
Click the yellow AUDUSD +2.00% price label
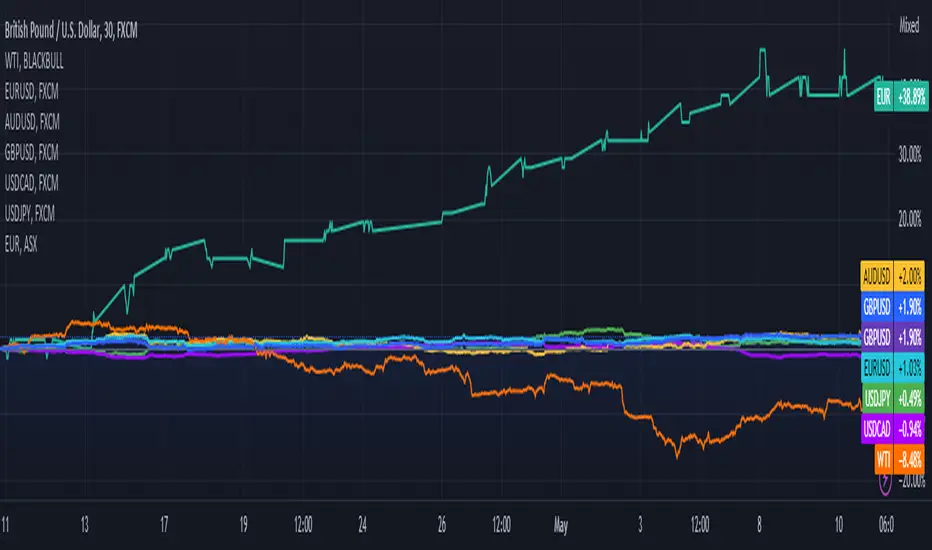(x=892, y=276)
